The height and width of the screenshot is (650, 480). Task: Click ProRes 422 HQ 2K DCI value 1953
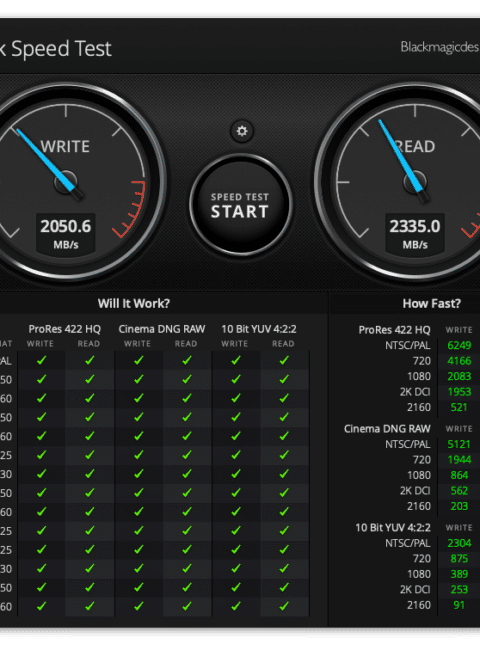[x=459, y=392]
